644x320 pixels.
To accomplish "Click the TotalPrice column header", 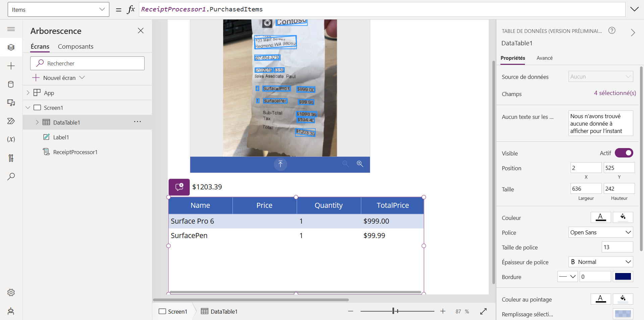I will [x=392, y=205].
